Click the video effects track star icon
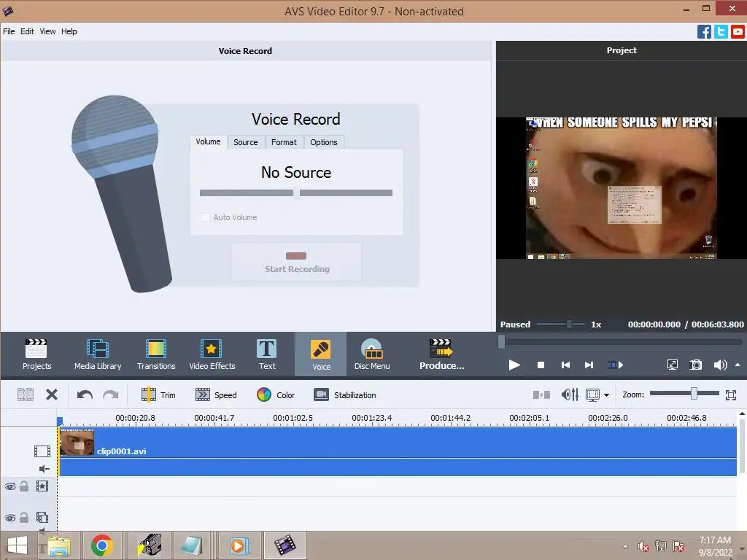This screenshot has width=747, height=560. tap(42, 486)
